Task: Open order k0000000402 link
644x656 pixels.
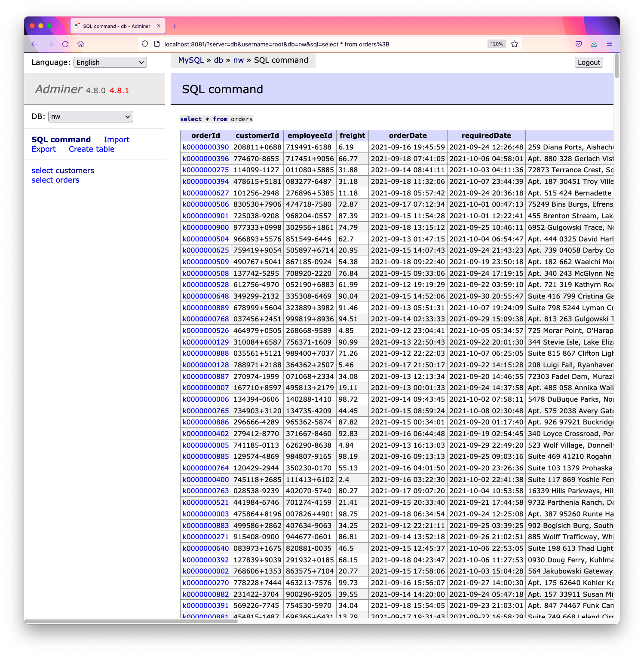Action: pos(205,433)
